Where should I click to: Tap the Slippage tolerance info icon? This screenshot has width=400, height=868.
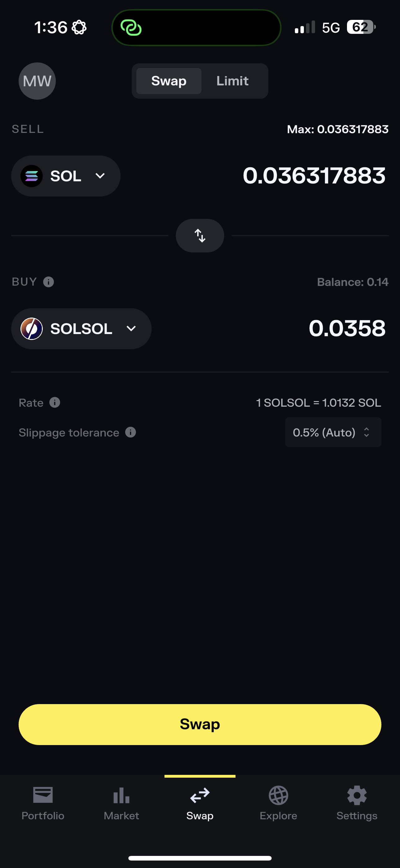(x=130, y=432)
